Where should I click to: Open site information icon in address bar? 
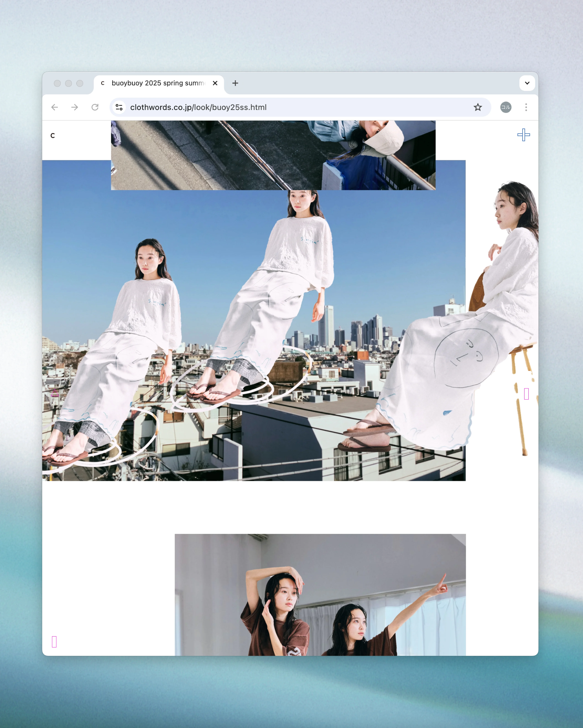(x=119, y=107)
